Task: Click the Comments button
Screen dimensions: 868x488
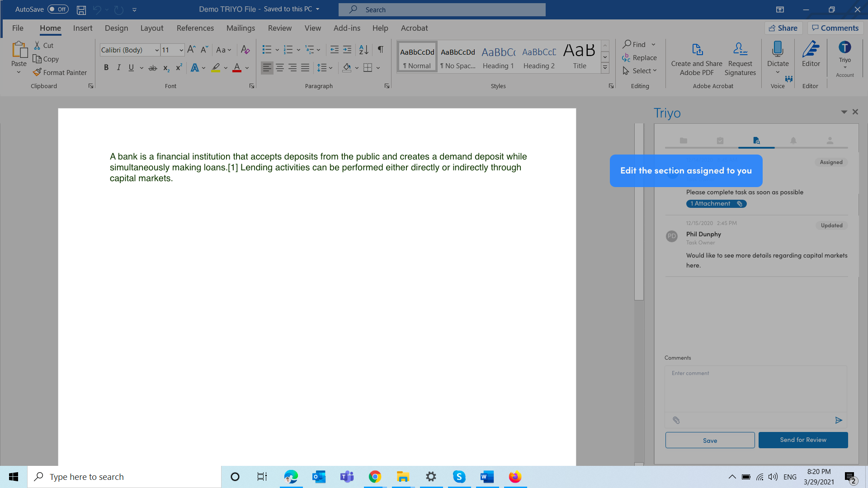Action: pyautogui.click(x=835, y=28)
